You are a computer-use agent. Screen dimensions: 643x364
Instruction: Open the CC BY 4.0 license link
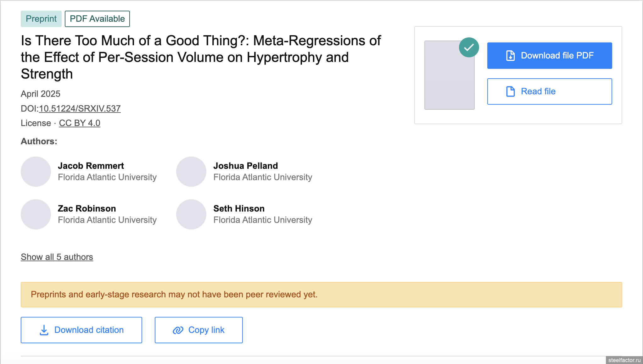[80, 123]
